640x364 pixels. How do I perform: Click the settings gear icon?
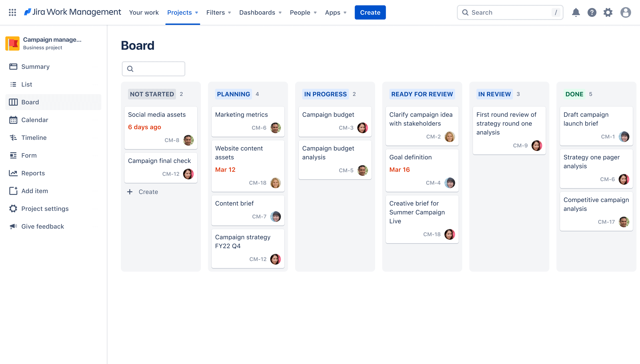click(x=608, y=12)
